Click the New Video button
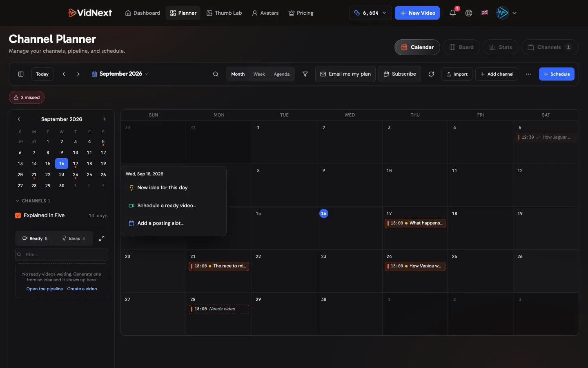This screenshot has width=588, height=368. [x=417, y=13]
